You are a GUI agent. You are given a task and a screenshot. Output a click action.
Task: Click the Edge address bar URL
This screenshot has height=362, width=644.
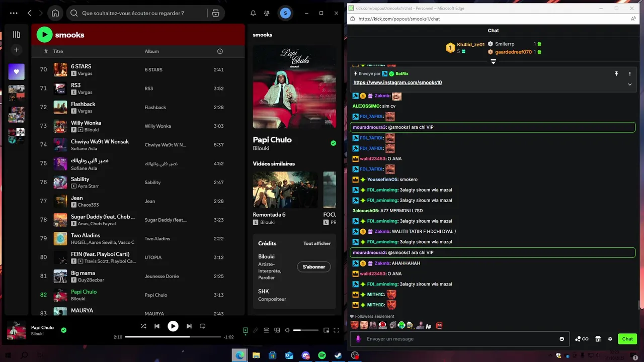pos(399,19)
